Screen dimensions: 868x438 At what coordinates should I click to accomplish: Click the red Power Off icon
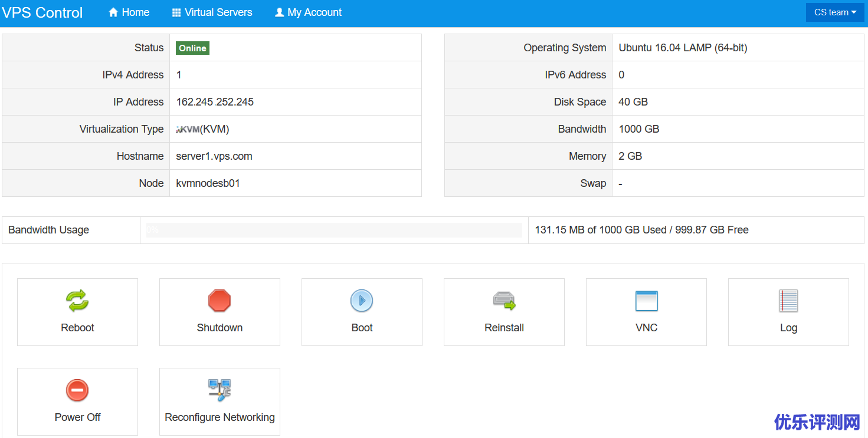point(77,390)
